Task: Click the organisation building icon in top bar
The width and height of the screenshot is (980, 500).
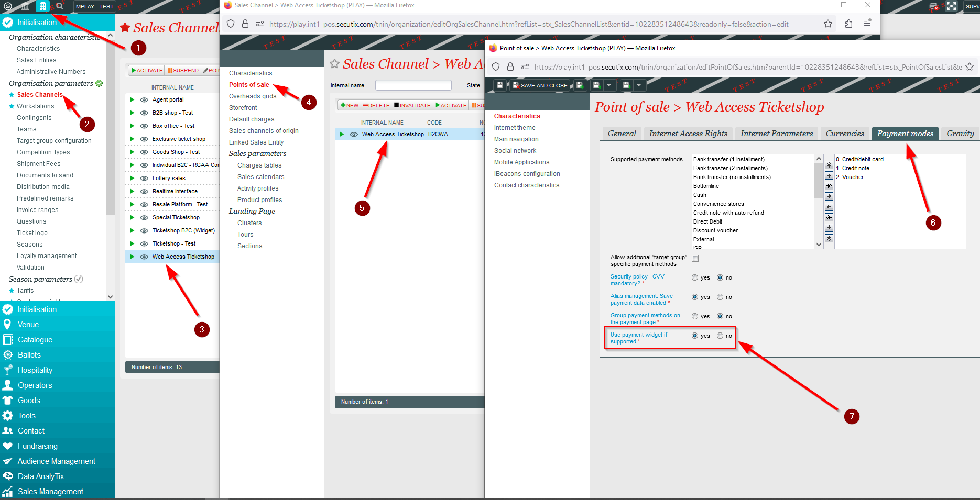Action: [x=42, y=6]
